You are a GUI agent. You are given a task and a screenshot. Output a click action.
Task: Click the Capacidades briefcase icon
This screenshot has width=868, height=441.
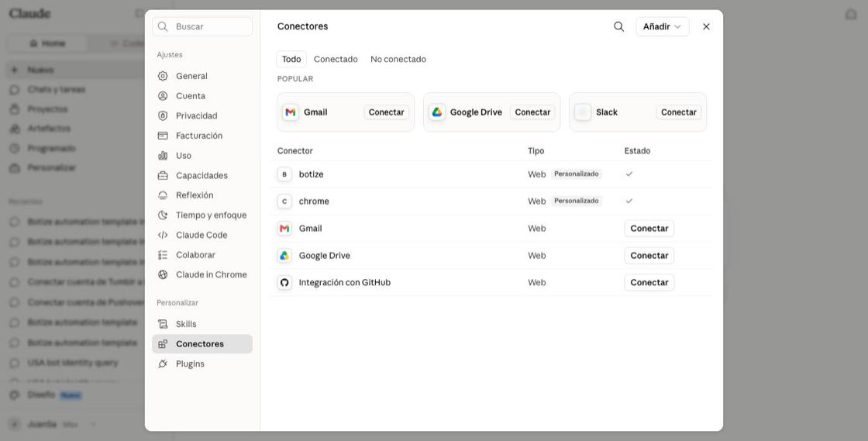tap(163, 175)
